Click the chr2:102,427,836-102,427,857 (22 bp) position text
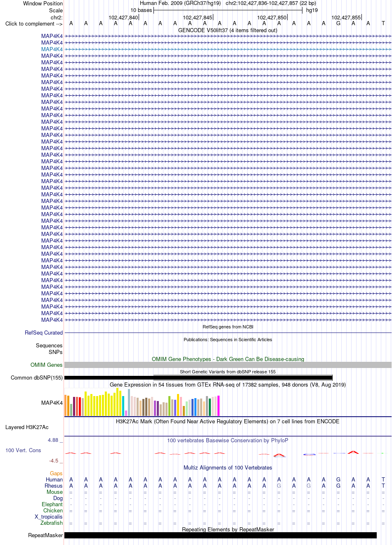 [x=271, y=3]
